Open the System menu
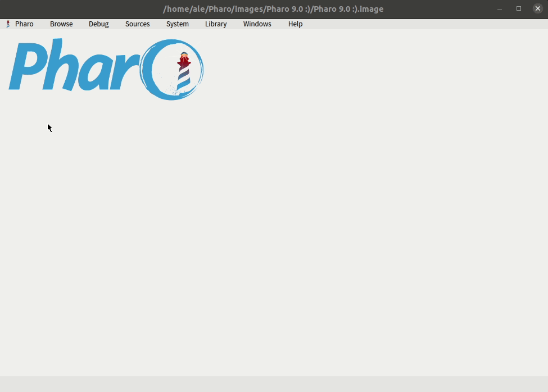548x392 pixels. (x=178, y=24)
